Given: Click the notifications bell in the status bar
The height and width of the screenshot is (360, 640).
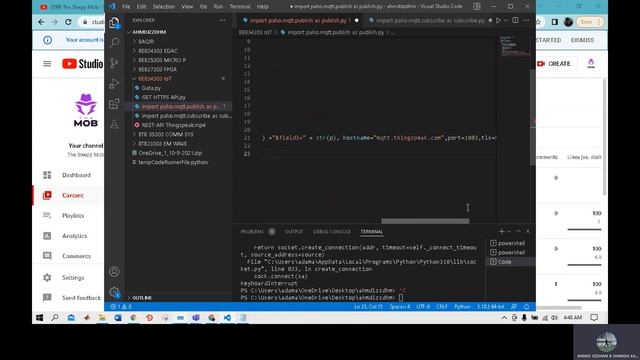Looking at the screenshot, I should [x=527, y=307].
